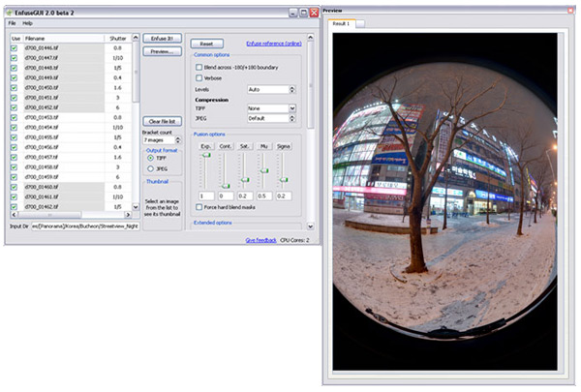581x392 pixels.
Task: Click the Exp. button
Action: point(205,146)
